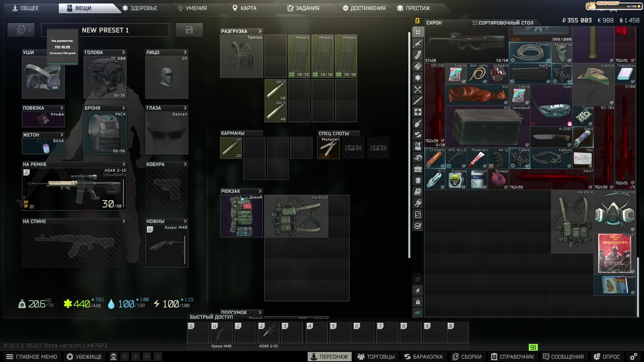Click the raid-ready character icon bottom bar

click(113, 356)
